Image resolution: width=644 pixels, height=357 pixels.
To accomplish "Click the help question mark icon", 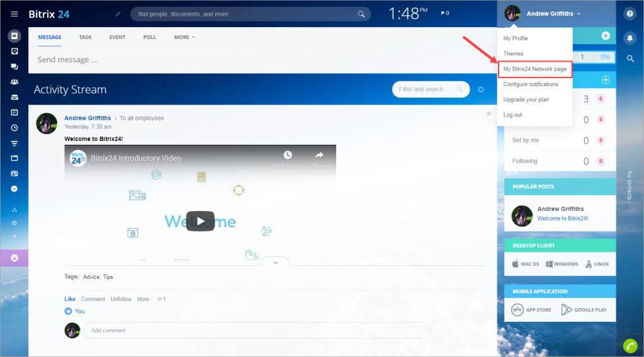I will [630, 14].
